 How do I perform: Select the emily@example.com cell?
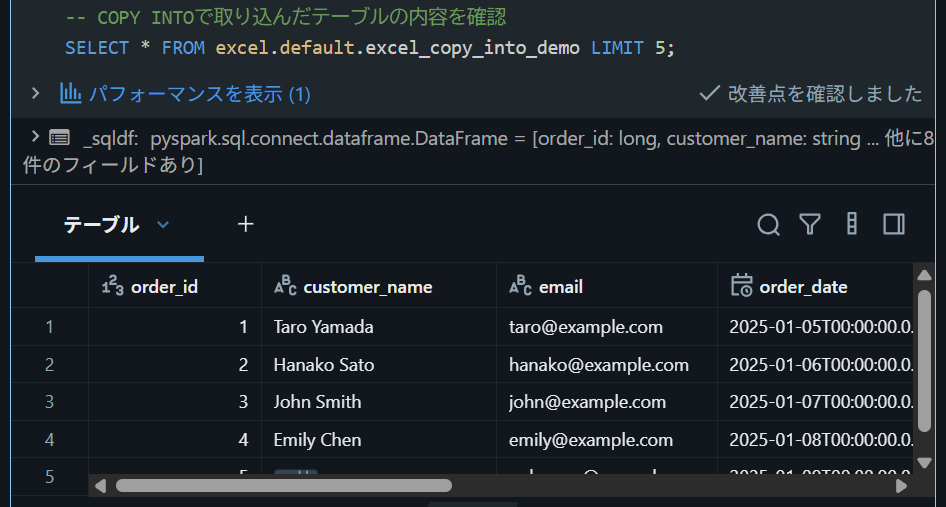pyautogui.click(x=607, y=439)
